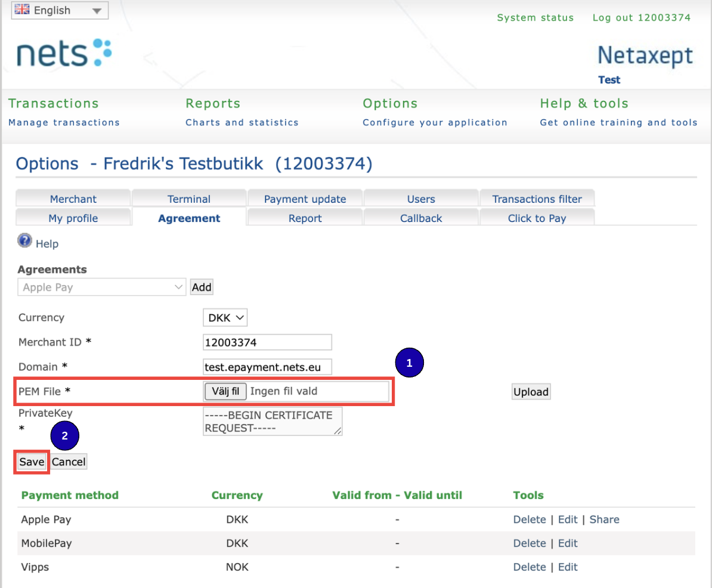This screenshot has height=588, width=712.
Task: Click the blue Help question mark icon
Action: tap(24, 240)
